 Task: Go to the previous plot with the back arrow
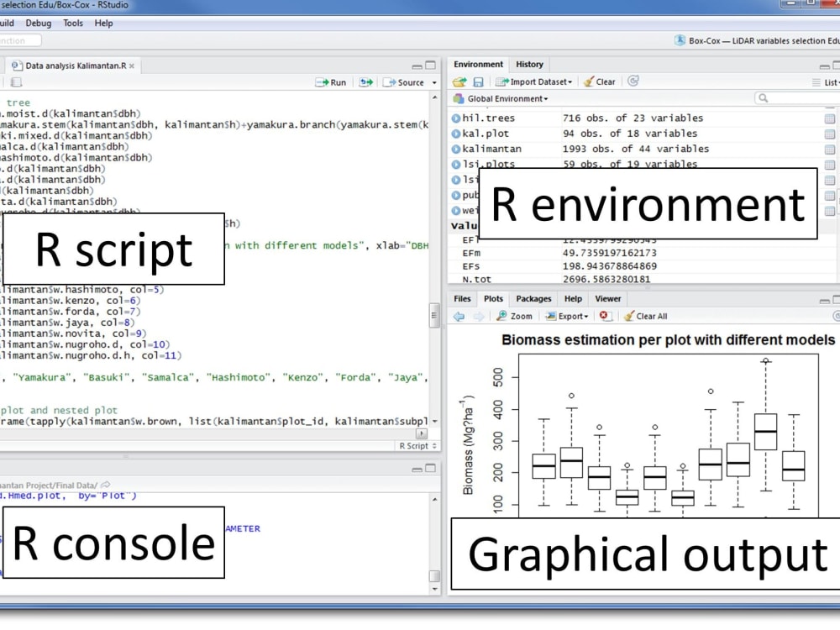point(459,316)
